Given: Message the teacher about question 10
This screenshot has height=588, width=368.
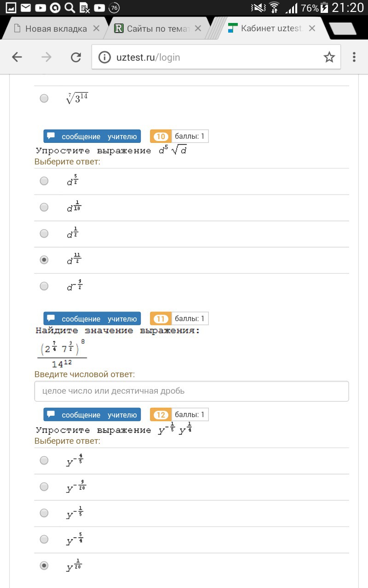Looking at the screenshot, I should [x=92, y=136].
